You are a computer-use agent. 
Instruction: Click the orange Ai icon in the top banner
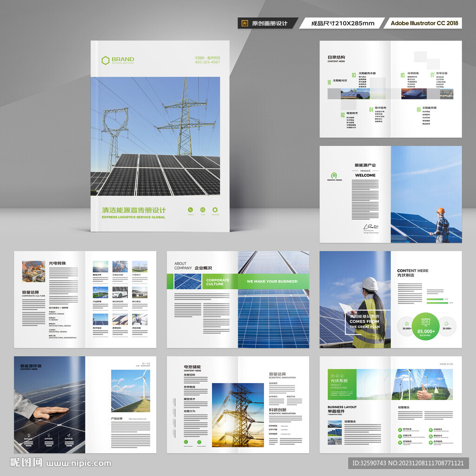[x=245, y=23]
